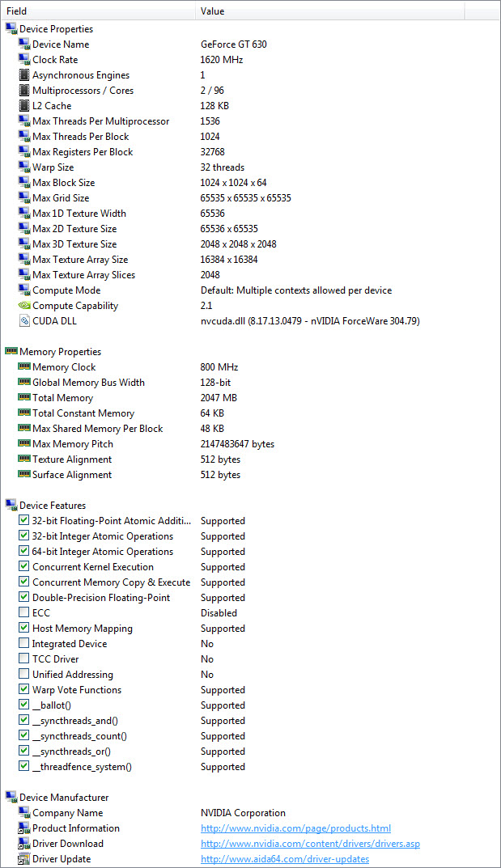The image size is (501, 868).
Task: Toggle the Host Memory Mapping checkbox
Action: (x=23, y=628)
